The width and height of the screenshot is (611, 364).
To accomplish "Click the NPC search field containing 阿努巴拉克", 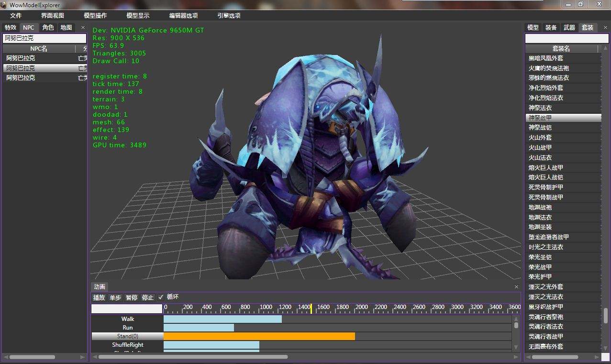I will tap(44, 38).
